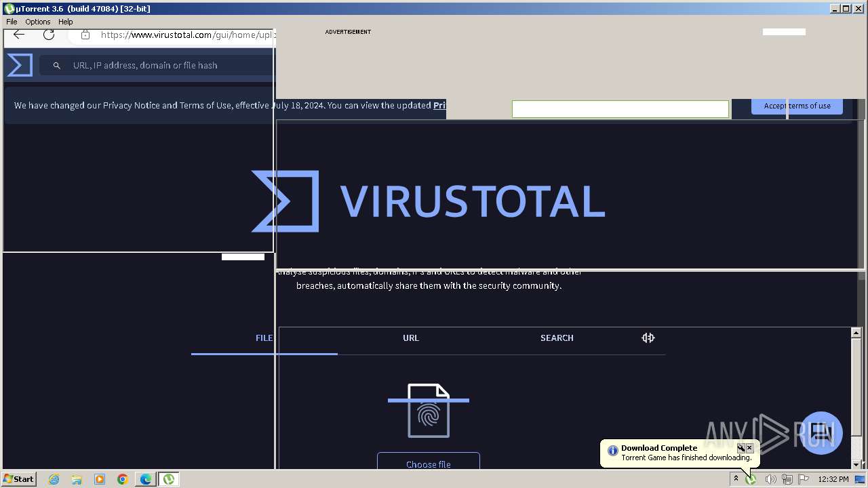
Task: Click the padlock site info icon
Action: coord(85,35)
